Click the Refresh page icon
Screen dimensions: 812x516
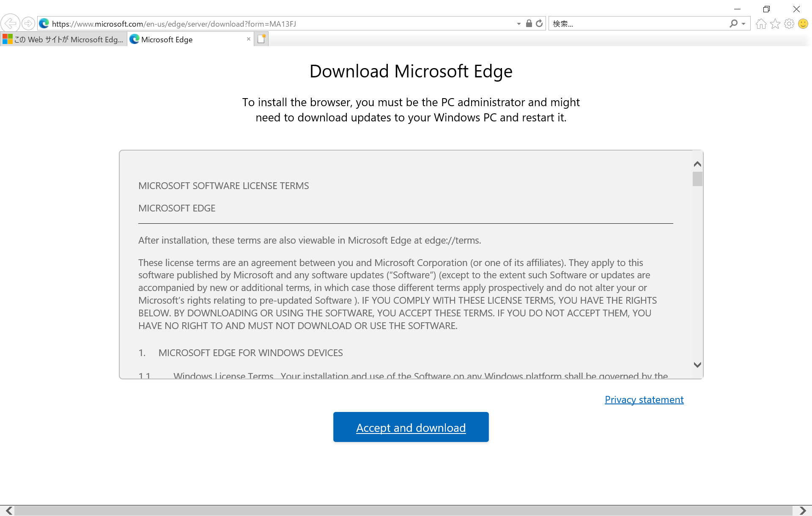coord(539,24)
